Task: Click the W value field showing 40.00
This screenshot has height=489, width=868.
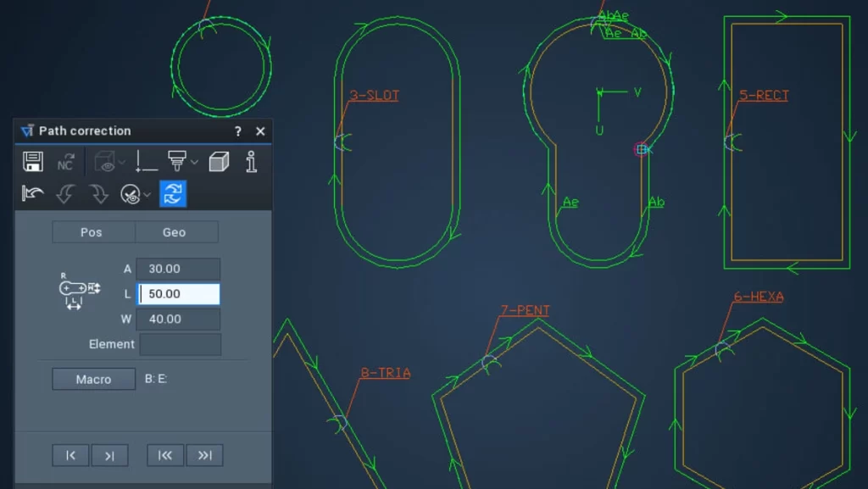Action: 178,320
